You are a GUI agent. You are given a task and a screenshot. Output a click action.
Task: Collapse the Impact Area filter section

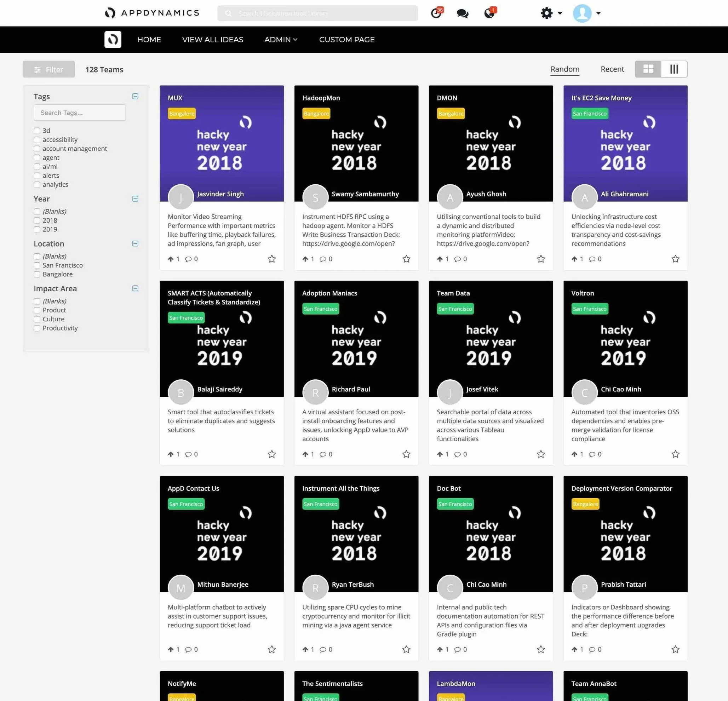coord(135,288)
